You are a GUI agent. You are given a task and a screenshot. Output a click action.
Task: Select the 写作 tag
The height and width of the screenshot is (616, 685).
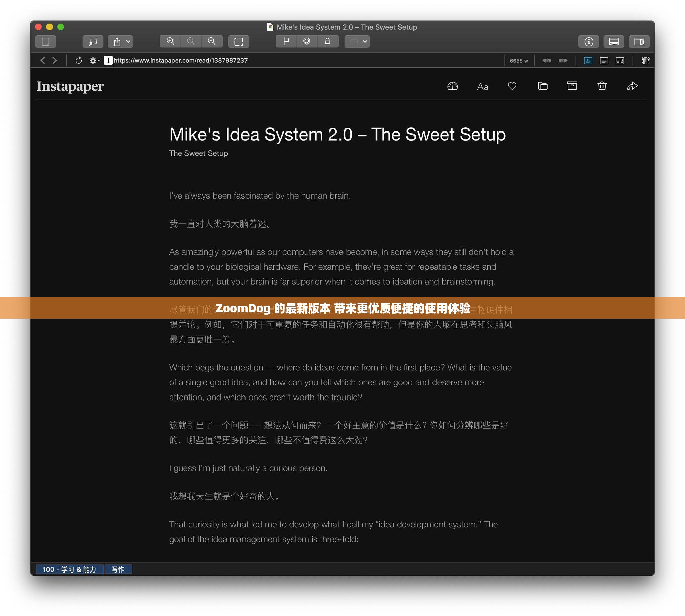[x=118, y=569]
